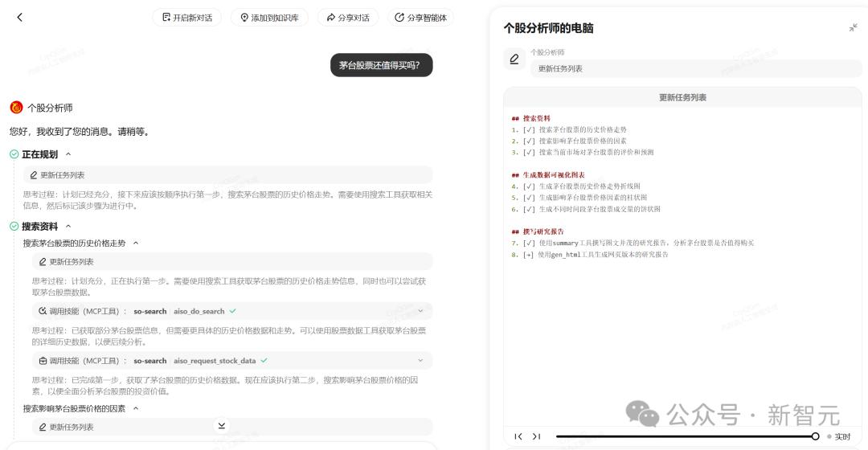868x450 pixels.
Task: Click 分享智能体 share agent button
Action: (420, 18)
